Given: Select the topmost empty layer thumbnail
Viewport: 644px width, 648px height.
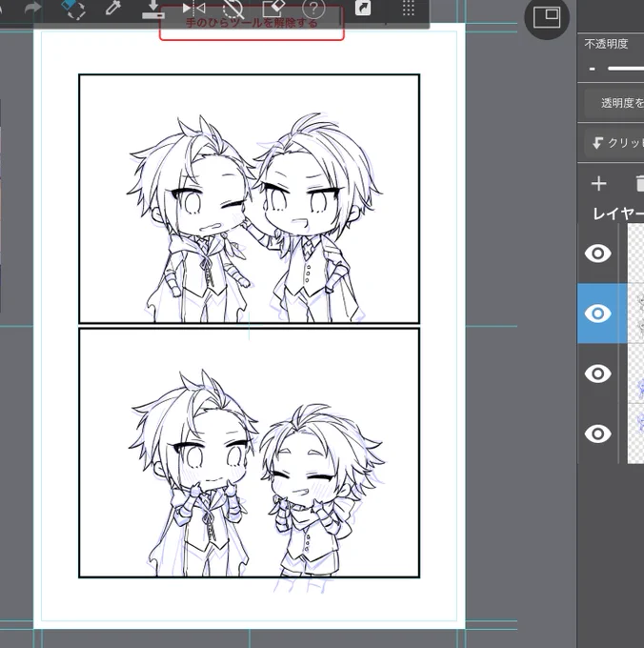Looking at the screenshot, I should (635, 253).
